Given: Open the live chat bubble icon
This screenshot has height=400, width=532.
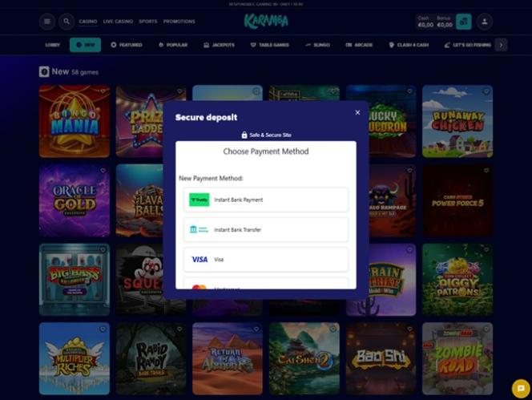Looking at the screenshot, I should pos(521,389).
